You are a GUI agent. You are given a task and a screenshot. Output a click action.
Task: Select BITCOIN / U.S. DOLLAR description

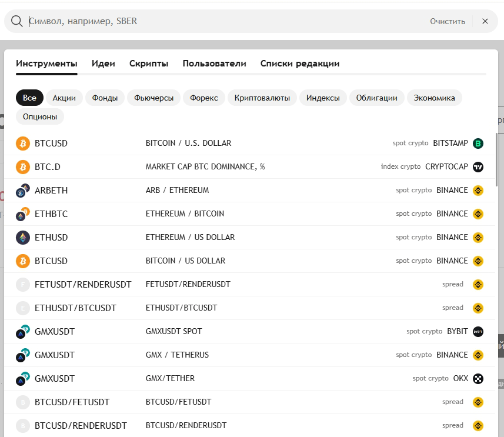188,143
